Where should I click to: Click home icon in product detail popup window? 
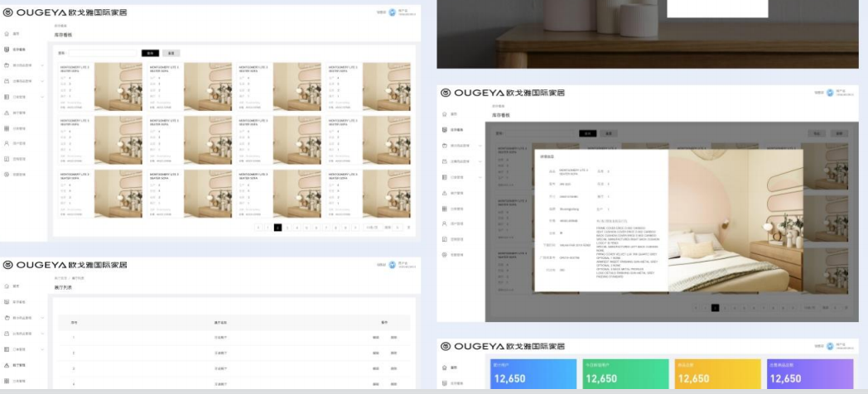[445, 113]
